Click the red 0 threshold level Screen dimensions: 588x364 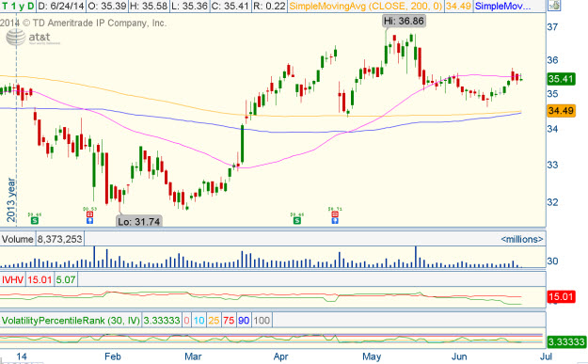186,321
